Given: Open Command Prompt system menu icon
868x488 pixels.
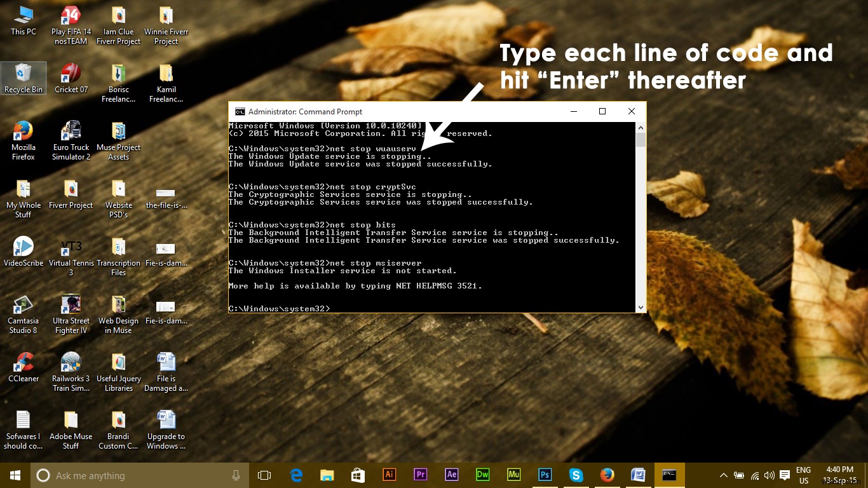Looking at the screenshot, I should (x=240, y=111).
